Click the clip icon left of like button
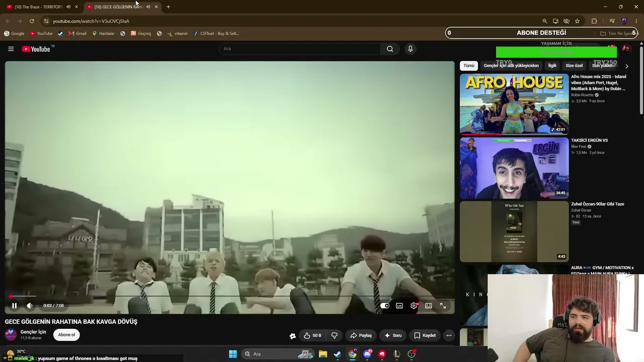 click(x=292, y=336)
